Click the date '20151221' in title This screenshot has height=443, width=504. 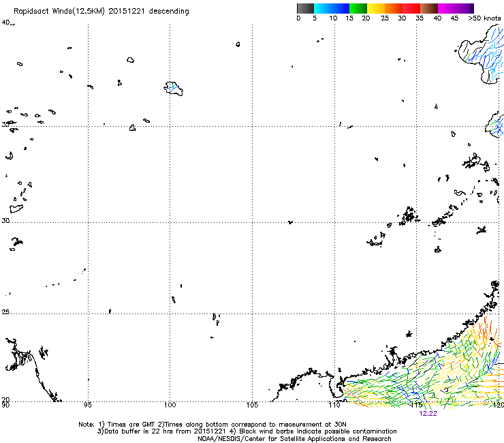(x=127, y=12)
